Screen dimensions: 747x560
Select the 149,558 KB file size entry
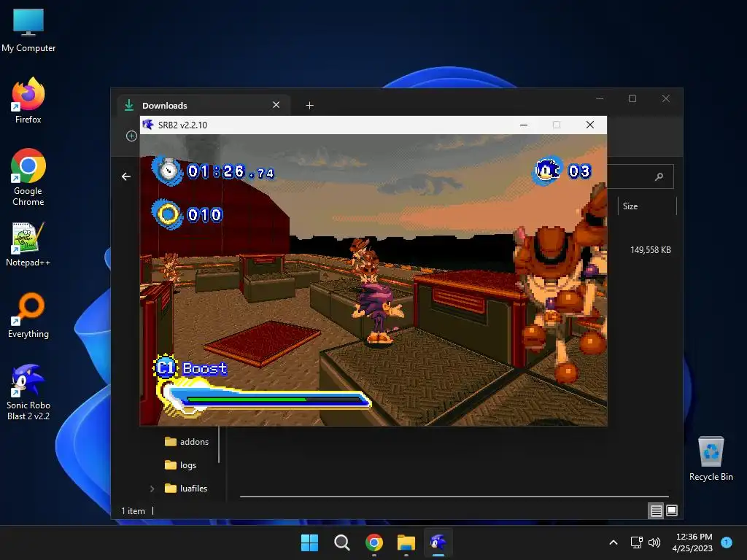tap(650, 250)
